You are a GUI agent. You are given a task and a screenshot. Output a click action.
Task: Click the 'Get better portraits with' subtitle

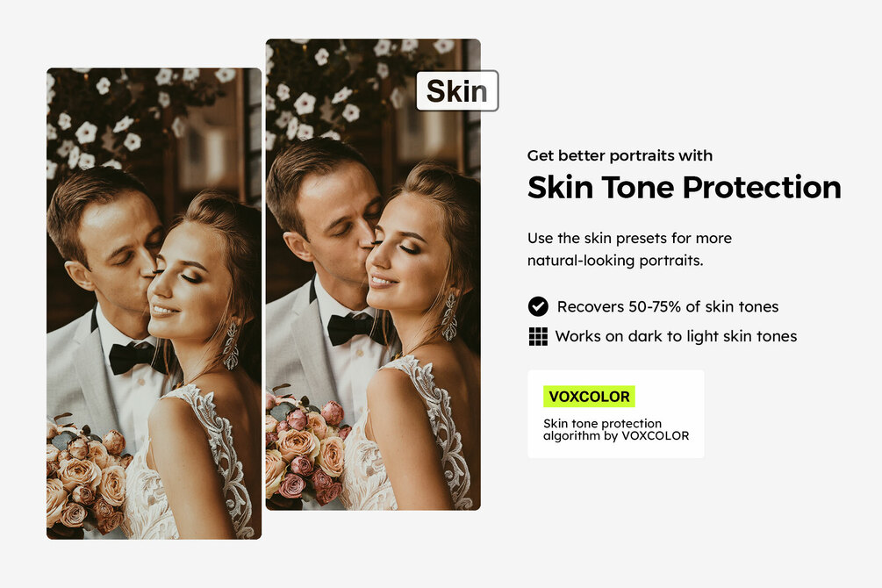(620, 155)
